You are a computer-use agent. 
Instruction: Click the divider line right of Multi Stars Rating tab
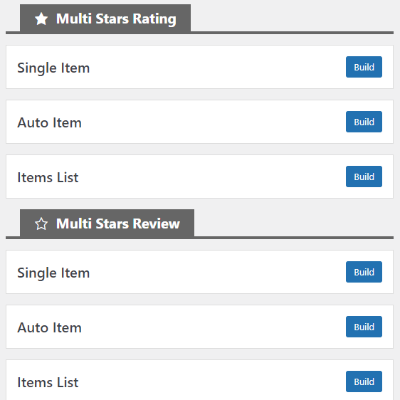coord(292,33)
